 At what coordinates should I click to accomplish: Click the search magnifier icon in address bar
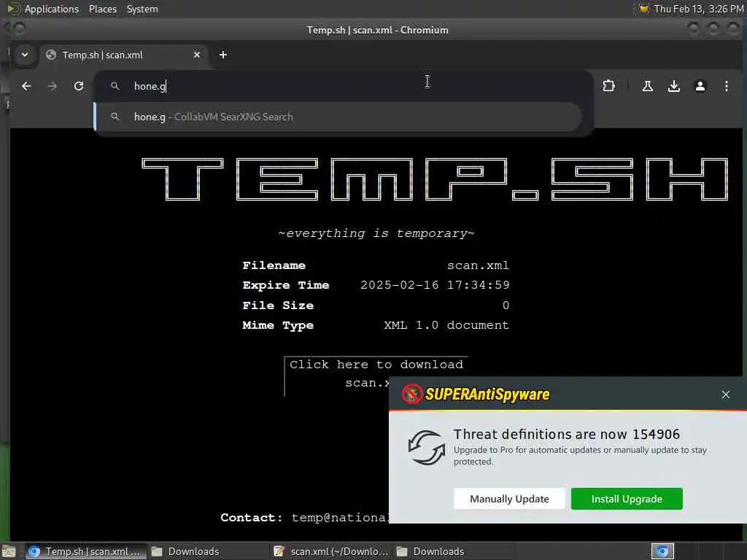click(115, 86)
